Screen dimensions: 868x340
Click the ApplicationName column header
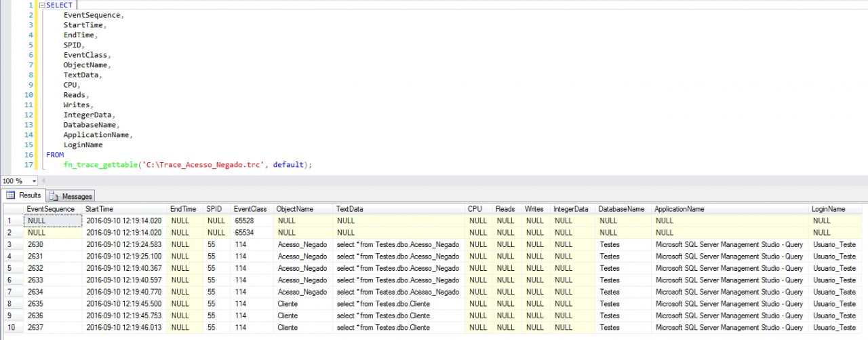679,209
